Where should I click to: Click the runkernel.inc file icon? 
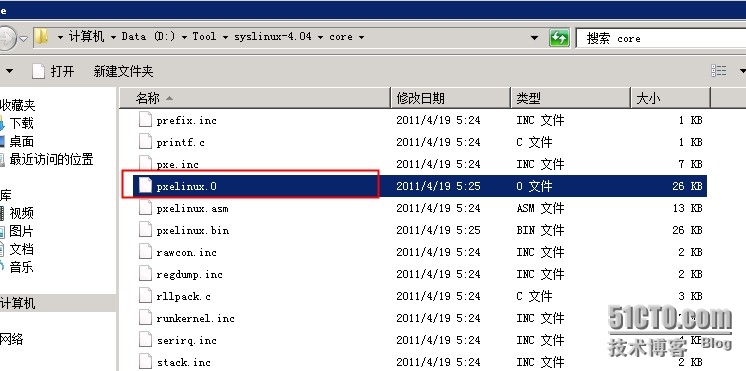(145, 318)
